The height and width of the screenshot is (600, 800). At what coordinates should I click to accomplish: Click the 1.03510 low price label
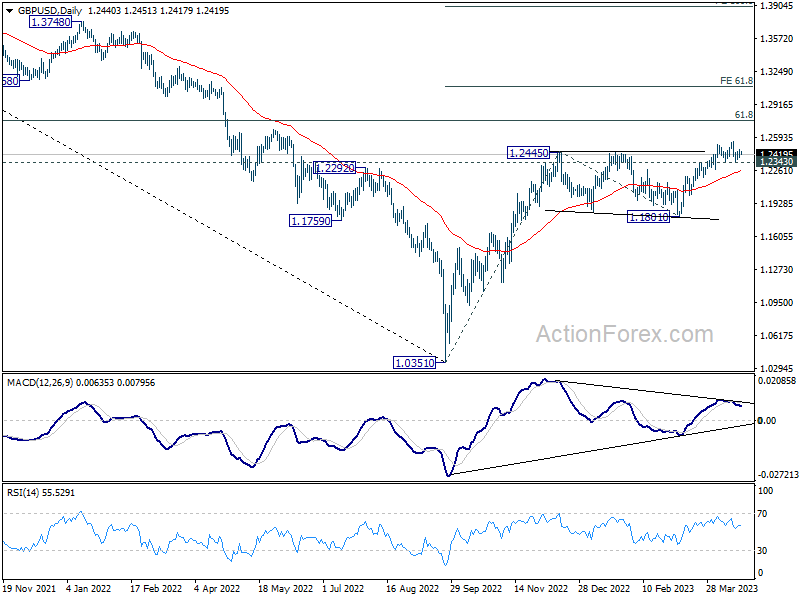click(x=415, y=363)
